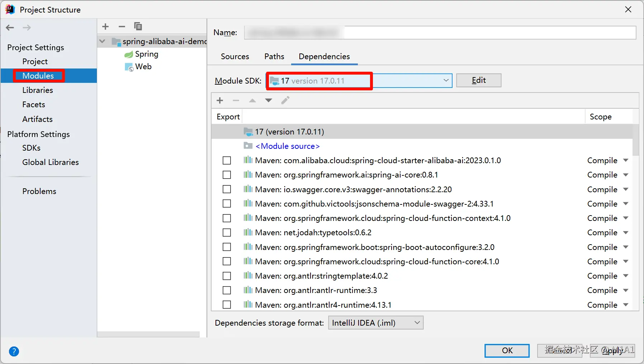Click library icon of stringtemplate dependency

(x=248, y=276)
